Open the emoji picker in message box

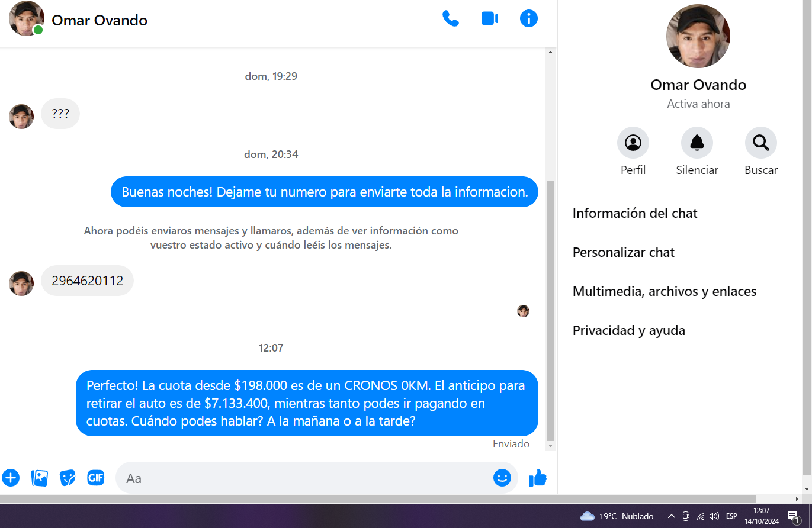tap(502, 478)
